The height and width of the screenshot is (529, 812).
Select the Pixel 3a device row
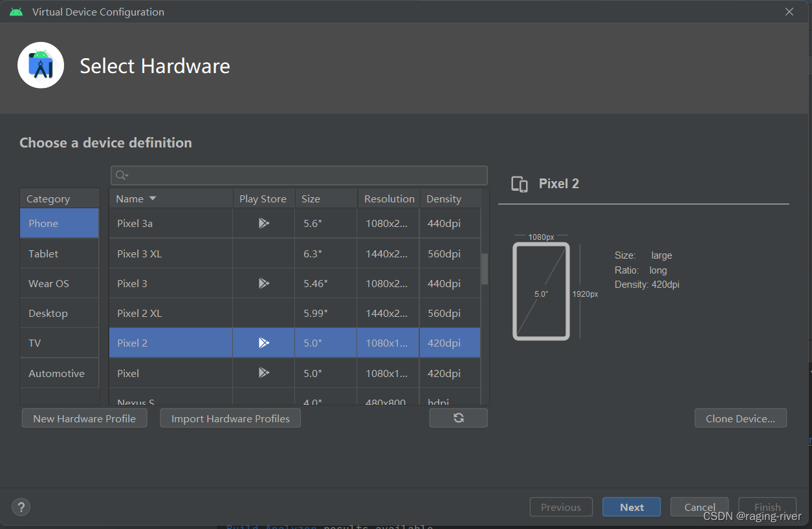click(x=294, y=223)
